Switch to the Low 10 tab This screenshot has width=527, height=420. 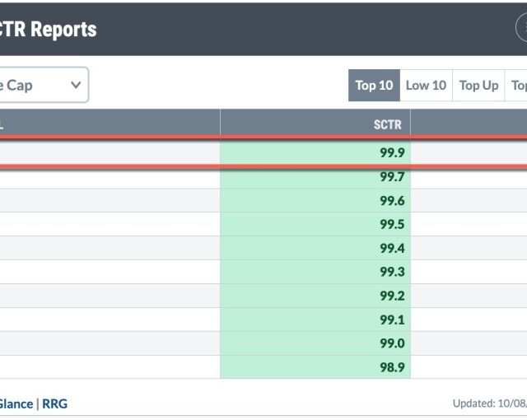click(x=426, y=86)
